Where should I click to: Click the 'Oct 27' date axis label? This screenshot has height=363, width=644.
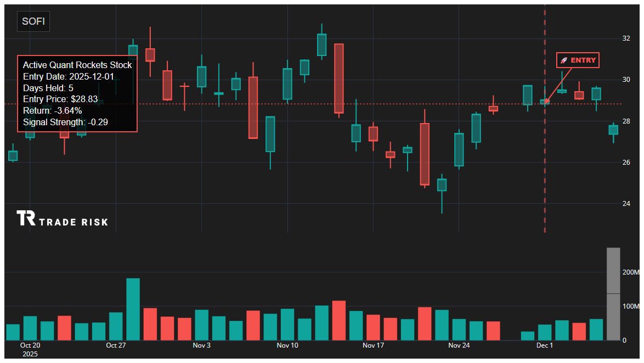pos(116,345)
